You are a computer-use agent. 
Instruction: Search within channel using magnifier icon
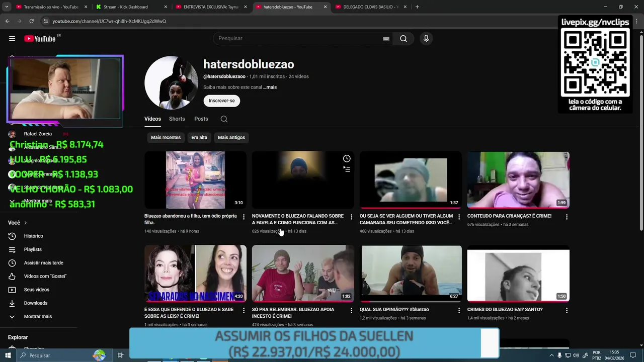(224, 119)
